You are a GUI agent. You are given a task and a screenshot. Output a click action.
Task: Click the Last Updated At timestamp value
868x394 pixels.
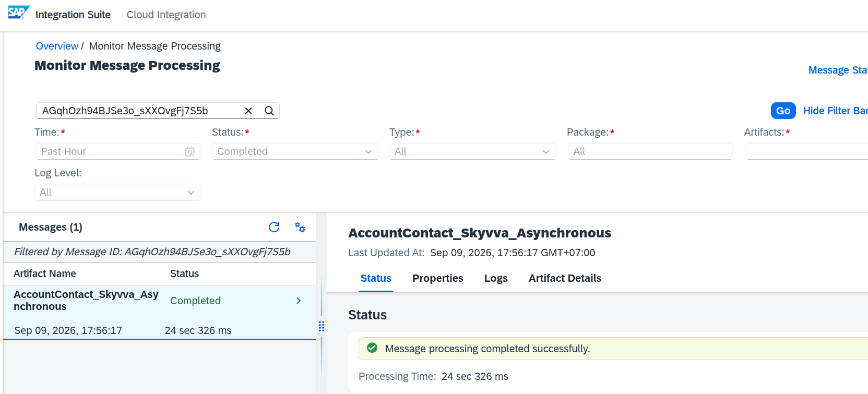513,253
